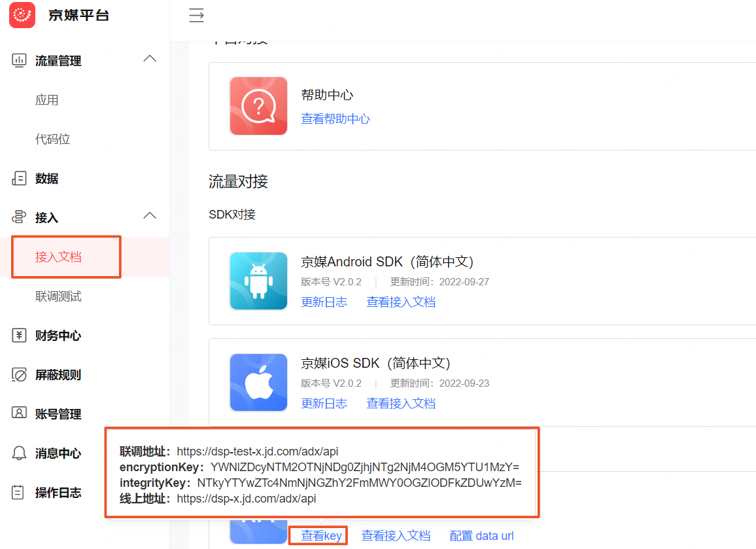Toggle the sidebar collapse hamburger icon
756x549 pixels.
[x=196, y=16]
